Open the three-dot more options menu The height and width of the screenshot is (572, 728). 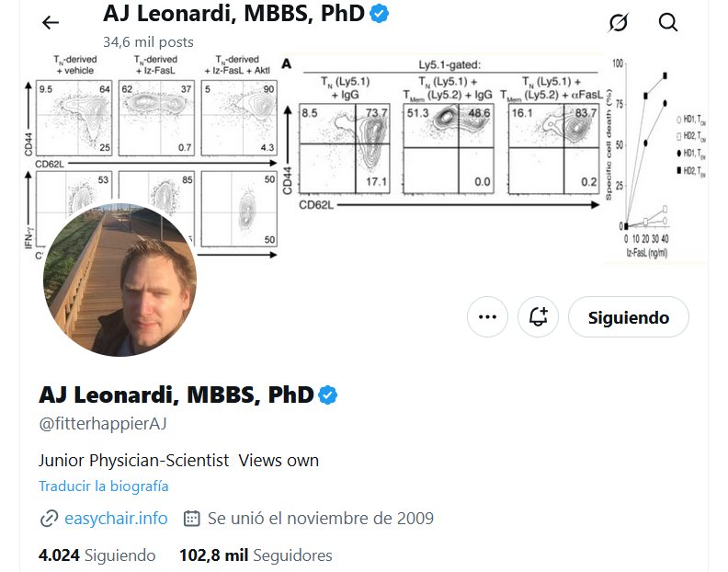pos(487,317)
